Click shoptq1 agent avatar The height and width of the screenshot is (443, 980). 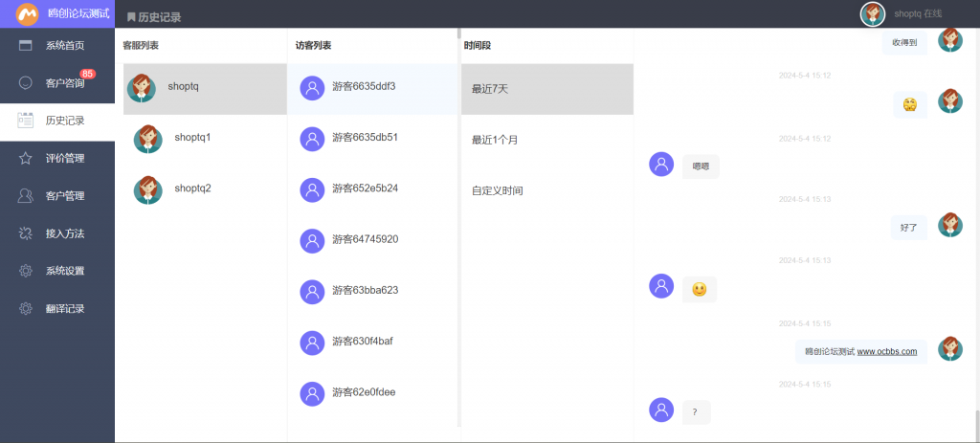[148, 139]
